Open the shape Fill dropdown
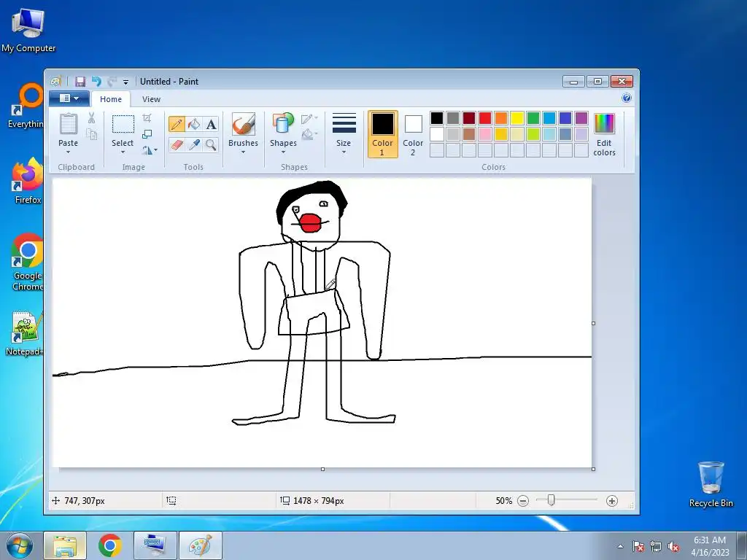The height and width of the screenshot is (560, 747). 309,134
